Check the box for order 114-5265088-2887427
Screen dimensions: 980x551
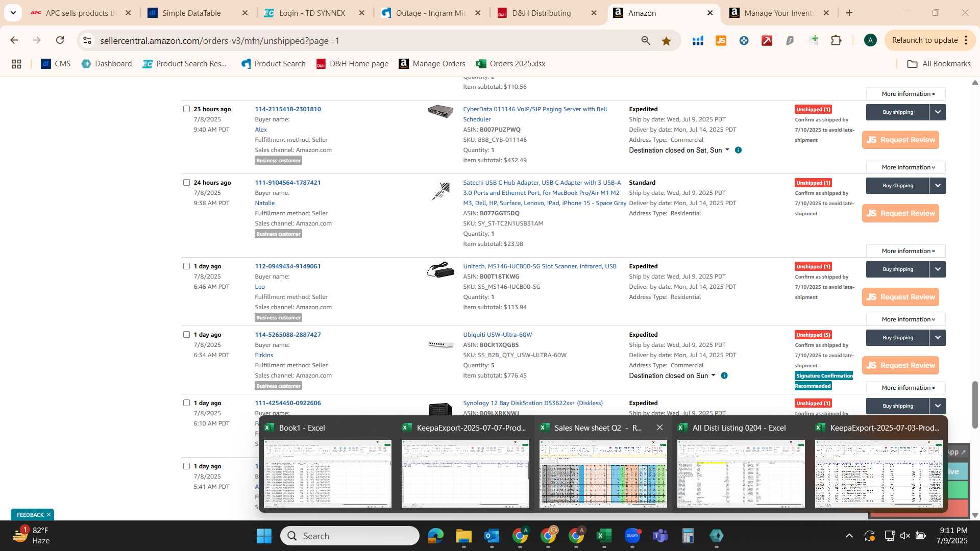pyautogui.click(x=186, y=334)
